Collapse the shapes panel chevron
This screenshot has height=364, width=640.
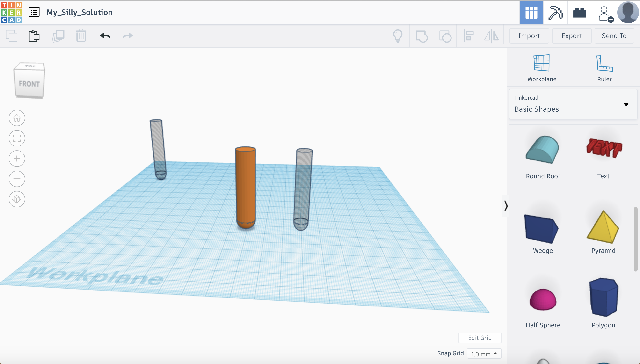coord(506,206)
